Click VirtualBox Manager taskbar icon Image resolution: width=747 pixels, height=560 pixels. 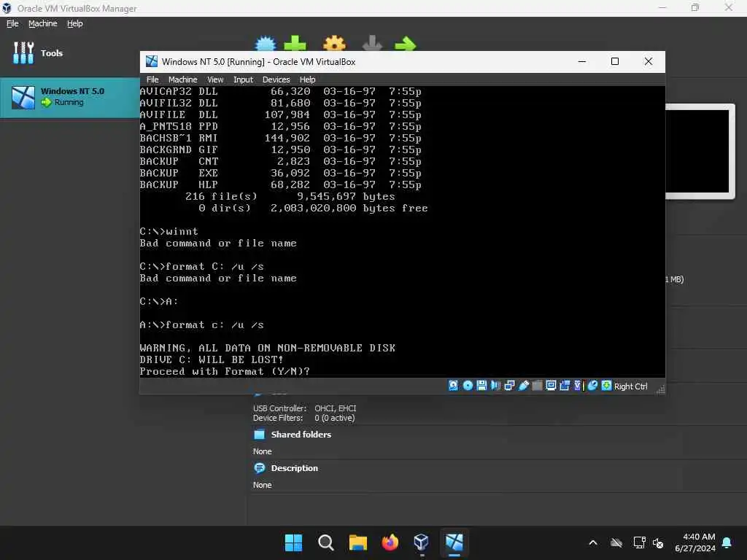click(x=422, y=542)
